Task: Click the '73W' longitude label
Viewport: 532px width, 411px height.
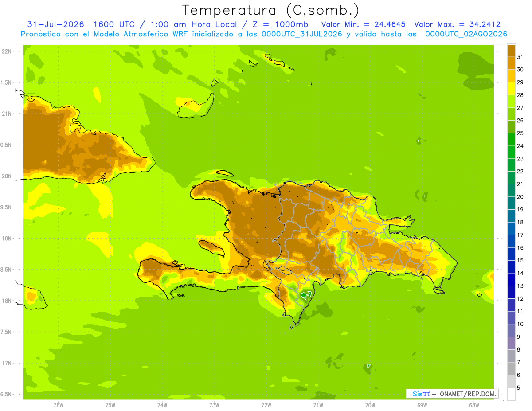Action: coord(214,406)
